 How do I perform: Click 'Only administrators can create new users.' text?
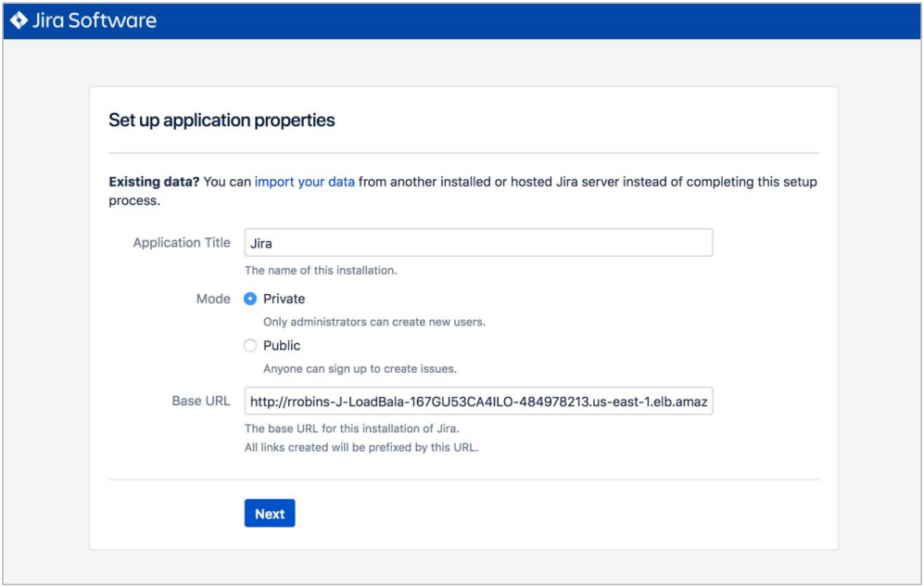(374, 322)
